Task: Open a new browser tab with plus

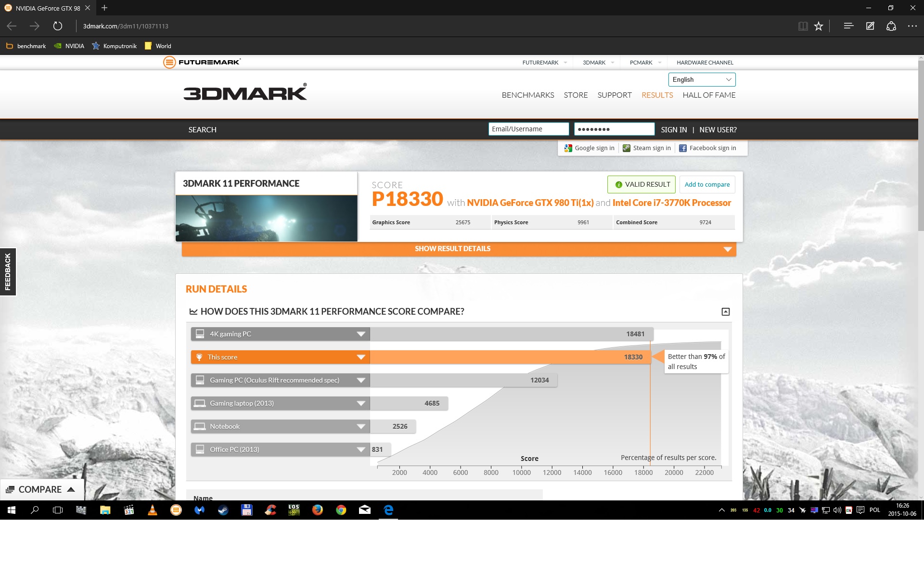Action: (104, 8)
